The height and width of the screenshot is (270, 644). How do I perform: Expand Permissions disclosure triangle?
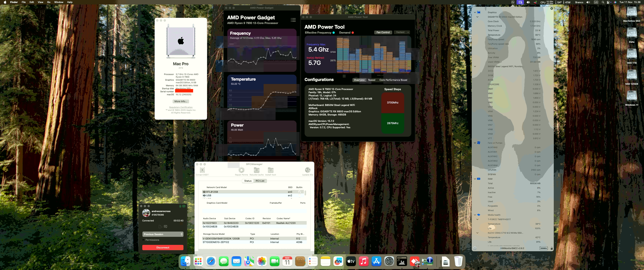tap(144, 240)
